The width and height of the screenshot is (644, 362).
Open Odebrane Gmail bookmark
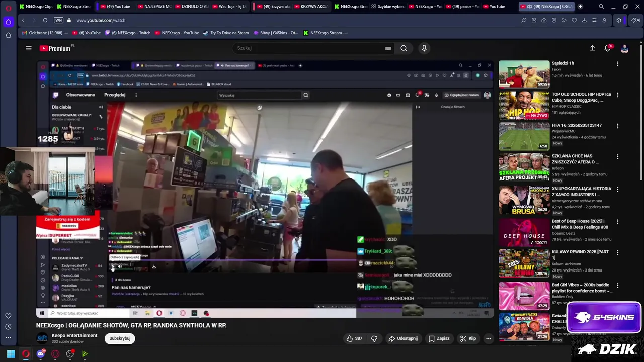[45, 33]
